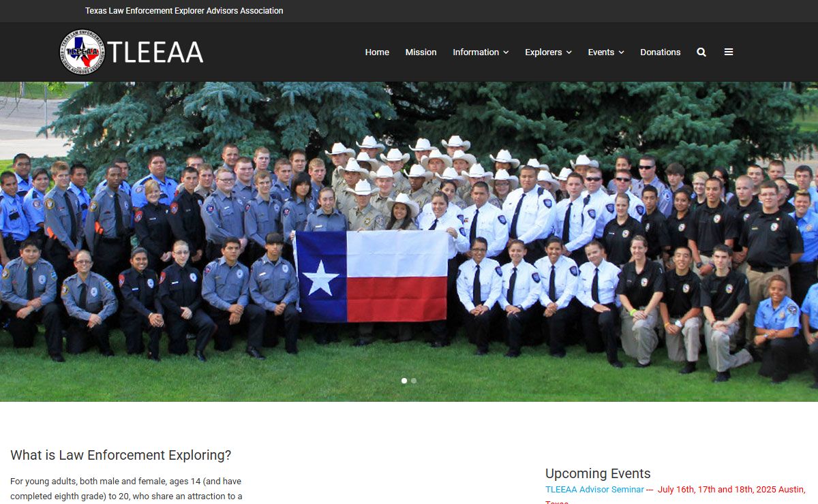Click the group photo slide with Texas flag

(x=409, y=242)
